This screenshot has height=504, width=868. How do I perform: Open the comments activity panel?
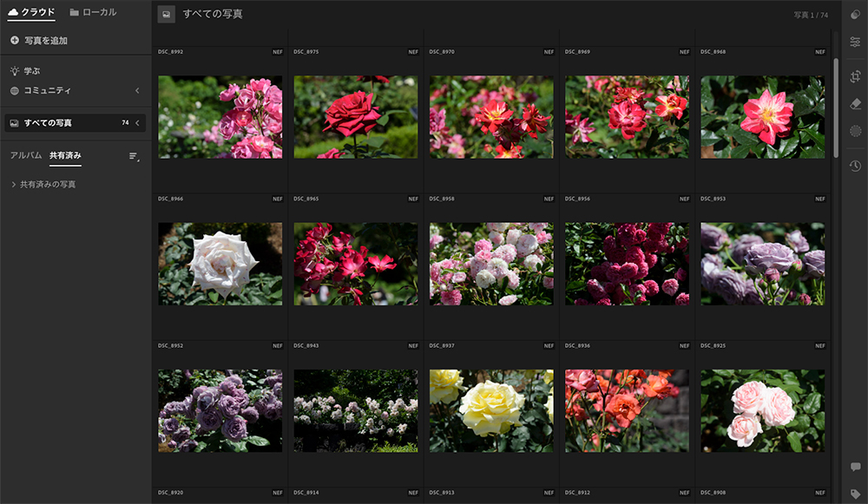(x=855, y=467)
